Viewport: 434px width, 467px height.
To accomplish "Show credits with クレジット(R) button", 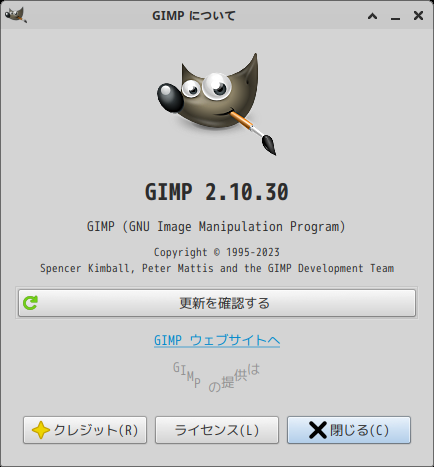I will (85, 430).
